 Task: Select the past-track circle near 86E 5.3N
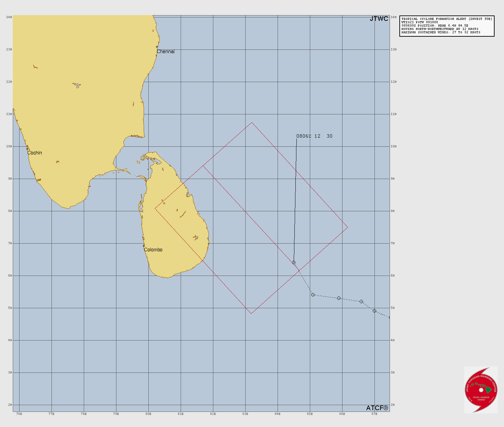(339, 298)
